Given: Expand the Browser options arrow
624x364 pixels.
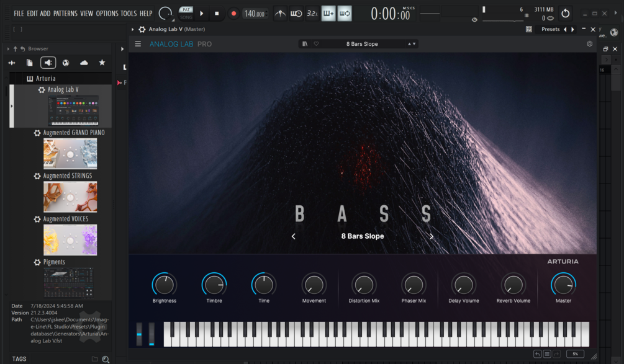Looking at the screenshot, I should pyautogui.click(x=8, y=48).
